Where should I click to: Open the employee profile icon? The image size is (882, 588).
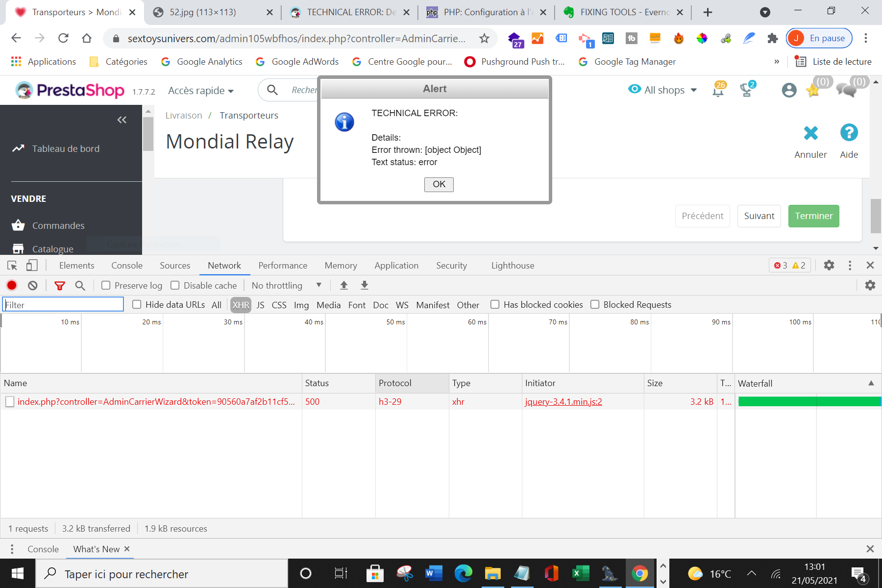(x=789, y=90)
